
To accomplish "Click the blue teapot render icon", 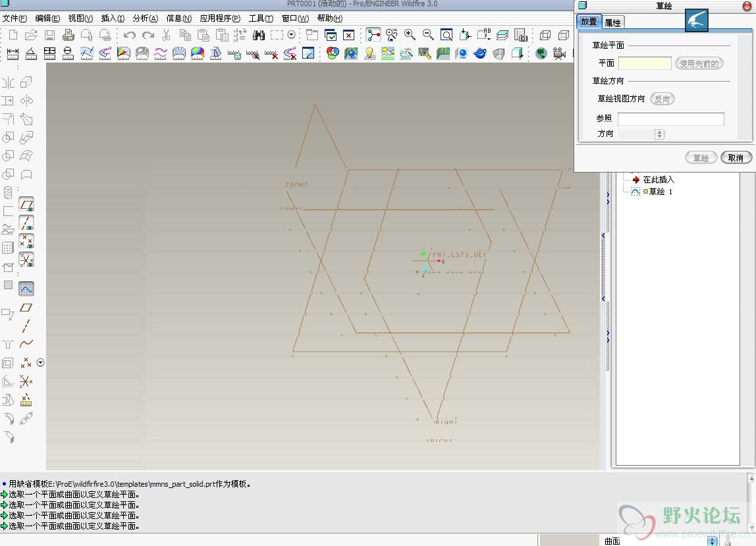I will tap(479, 53).
